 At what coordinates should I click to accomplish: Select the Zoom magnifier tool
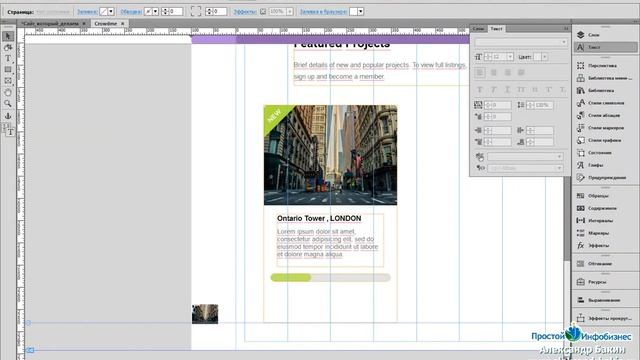pos(8,104)
